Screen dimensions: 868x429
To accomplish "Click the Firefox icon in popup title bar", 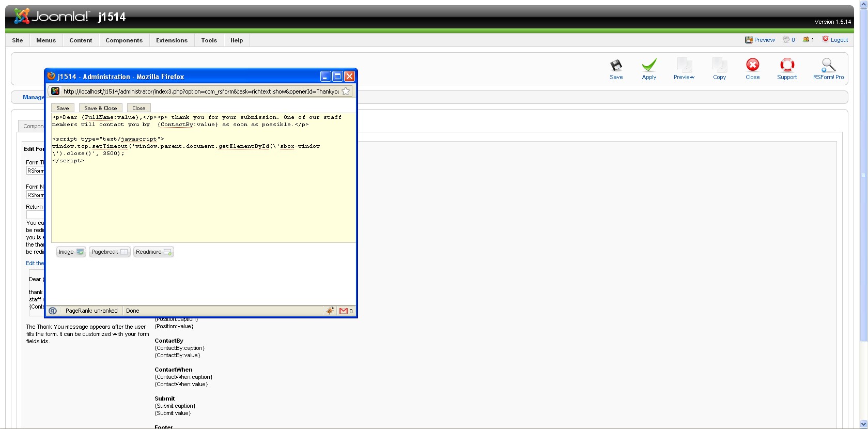I will 51,76.
